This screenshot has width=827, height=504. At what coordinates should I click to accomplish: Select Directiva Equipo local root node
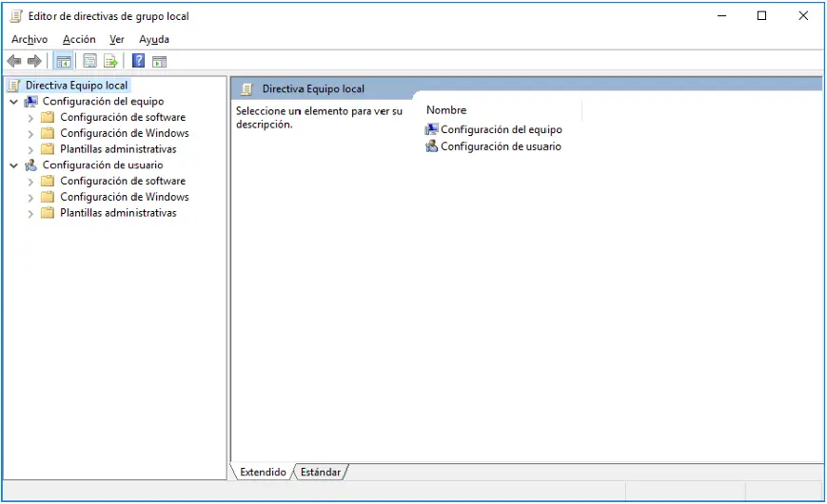click(x=76, y=86)
